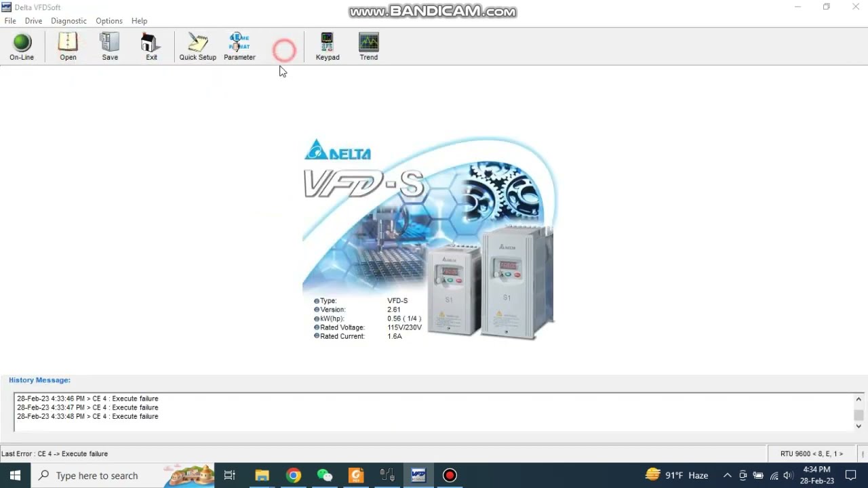The image size is (868, 488).
Task: Click the On-Line green indicator button
Action: (x=22, y=47)
